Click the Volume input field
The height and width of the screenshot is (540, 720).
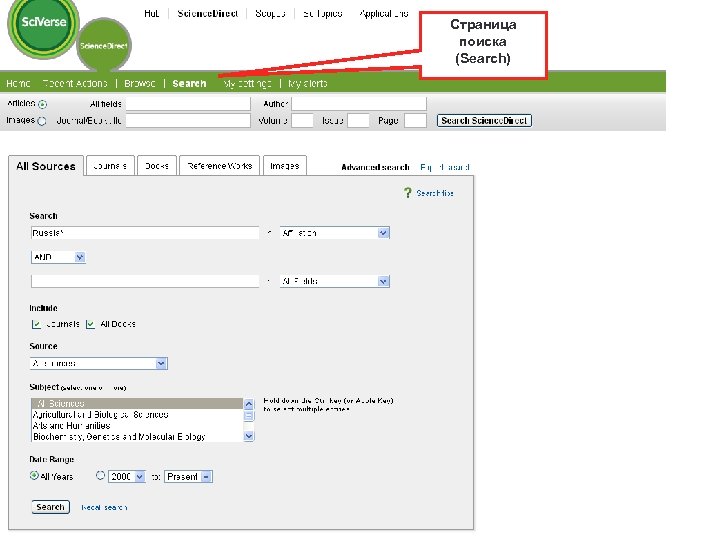pyautogui.click(x=303, y=121)
